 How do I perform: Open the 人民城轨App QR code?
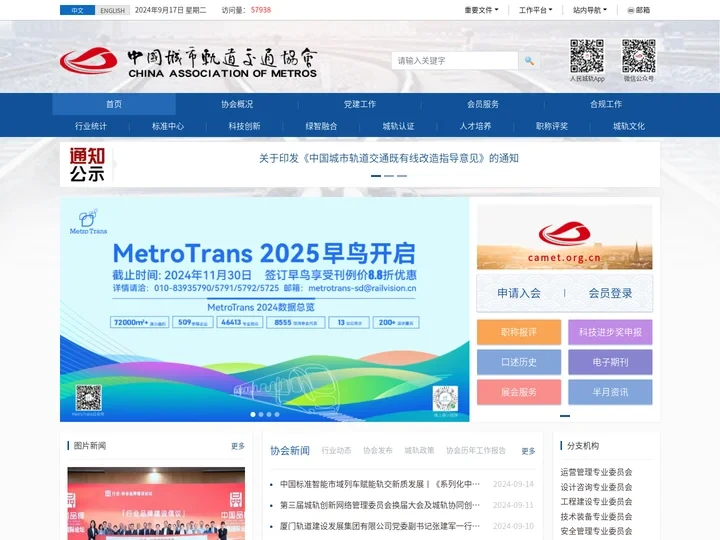(587, 56)
